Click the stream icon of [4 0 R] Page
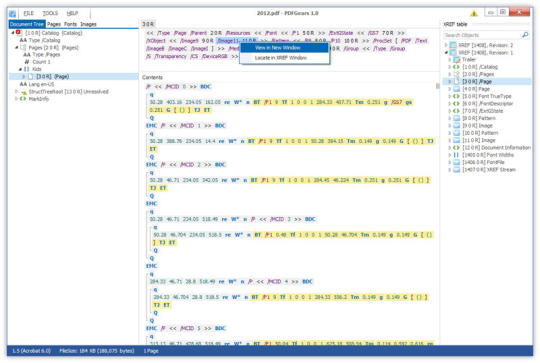The height and width of the screenshot is (363, 540). [457, 89]
